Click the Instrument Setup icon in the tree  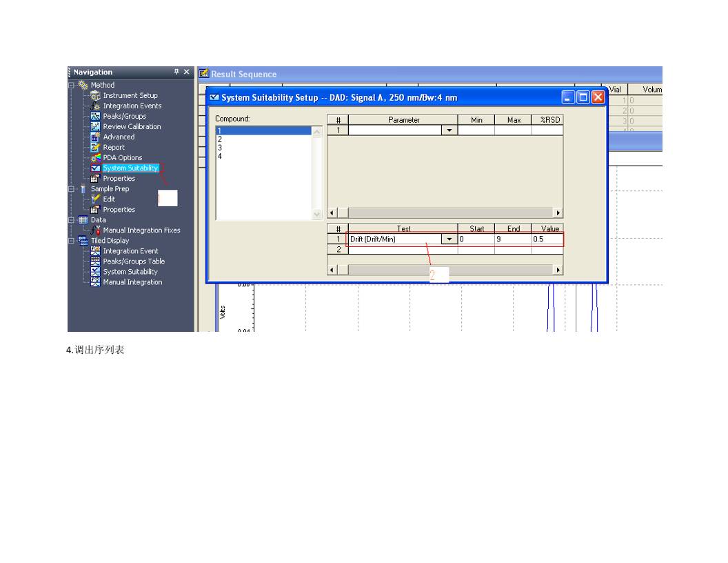pos(95,96)
